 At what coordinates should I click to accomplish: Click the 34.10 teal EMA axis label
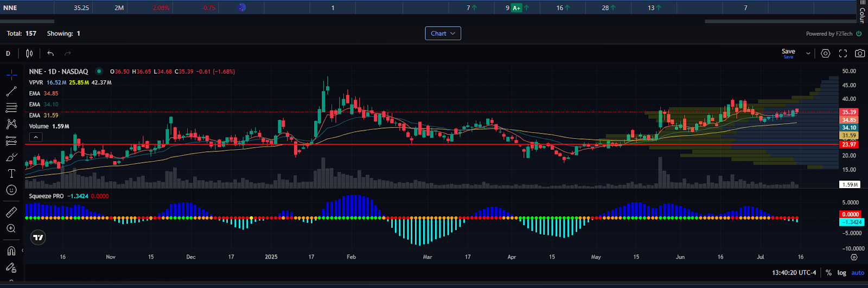click(x=849, y=127)
